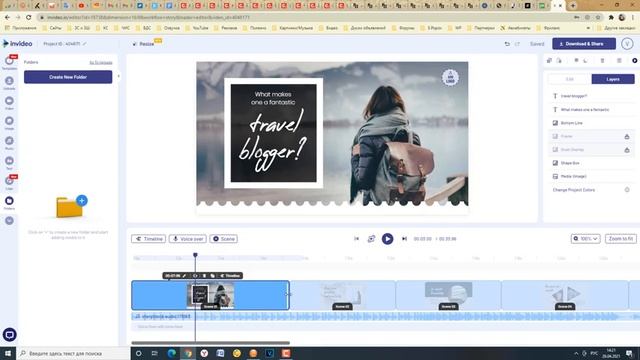Delete selected element using trash icon
This screenshot has width=640, height=360.
(602, 60)
